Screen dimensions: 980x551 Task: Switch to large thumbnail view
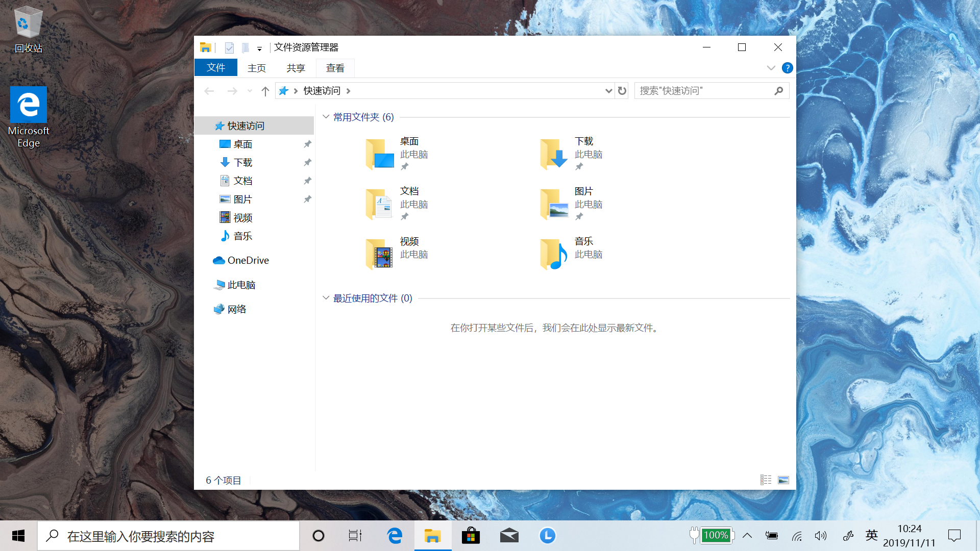(x=783, y=480)
